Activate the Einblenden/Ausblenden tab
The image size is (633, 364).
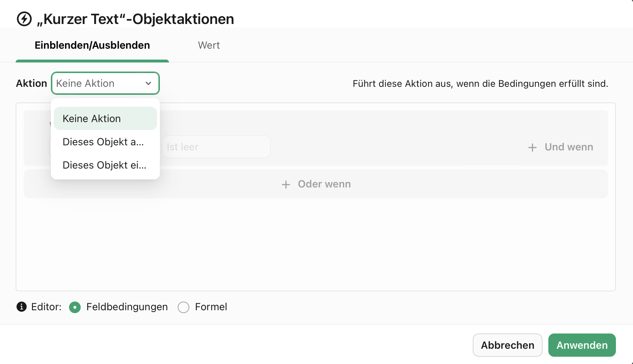coord(92,45)
